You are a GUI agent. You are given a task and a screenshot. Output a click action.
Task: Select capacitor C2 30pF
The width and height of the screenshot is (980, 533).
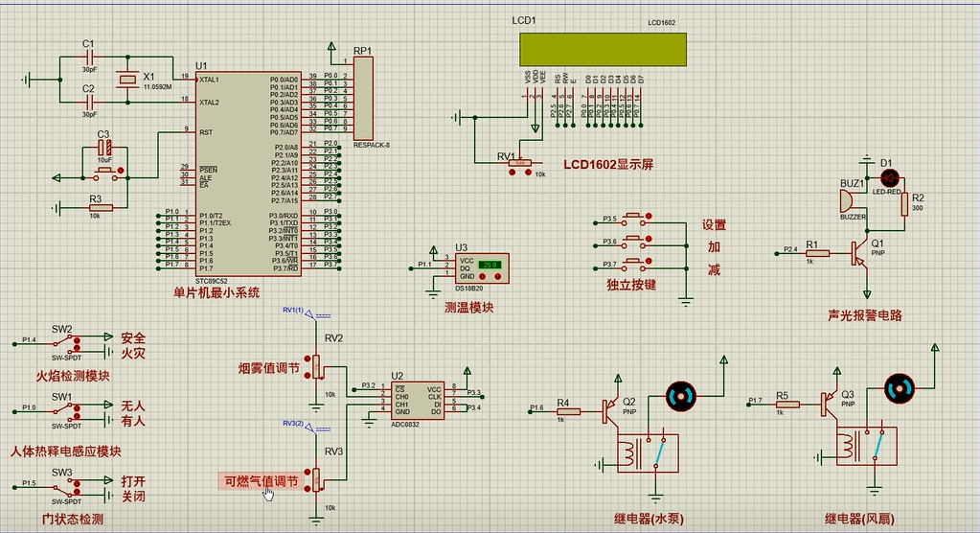(x=89, y=102)
